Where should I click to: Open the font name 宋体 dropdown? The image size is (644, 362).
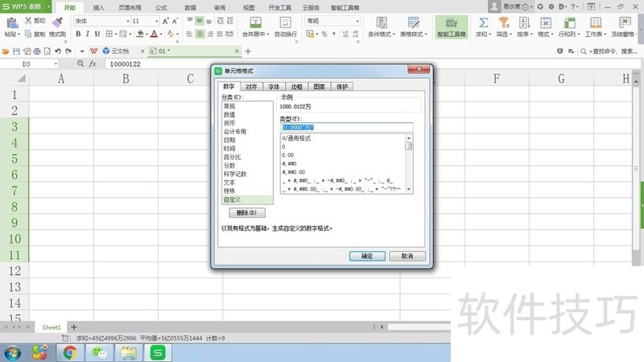128,21
